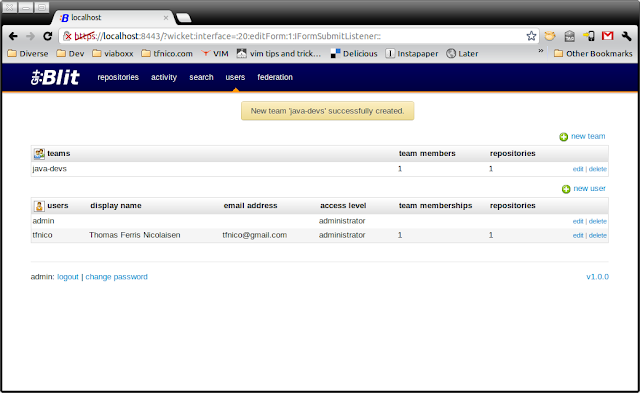The image size is (640, 393).
Task: Reload the page with the refresh icon
Action: click(47, 36)
